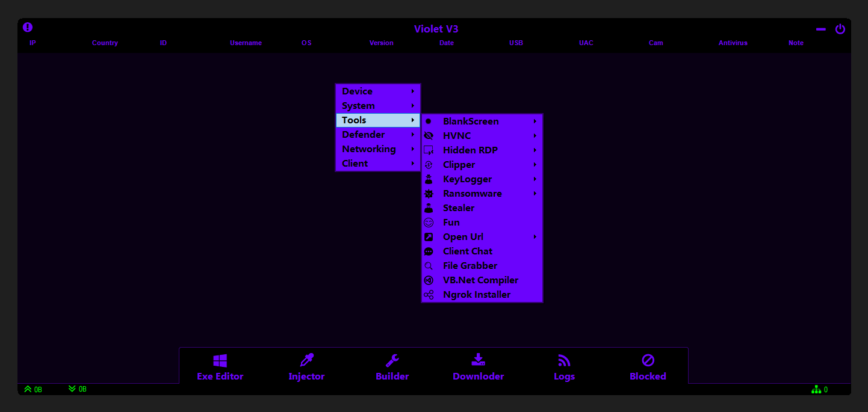Choose Fun in the Tools submenu
Screen dimensions: 868x412
(x=451, y=223)
